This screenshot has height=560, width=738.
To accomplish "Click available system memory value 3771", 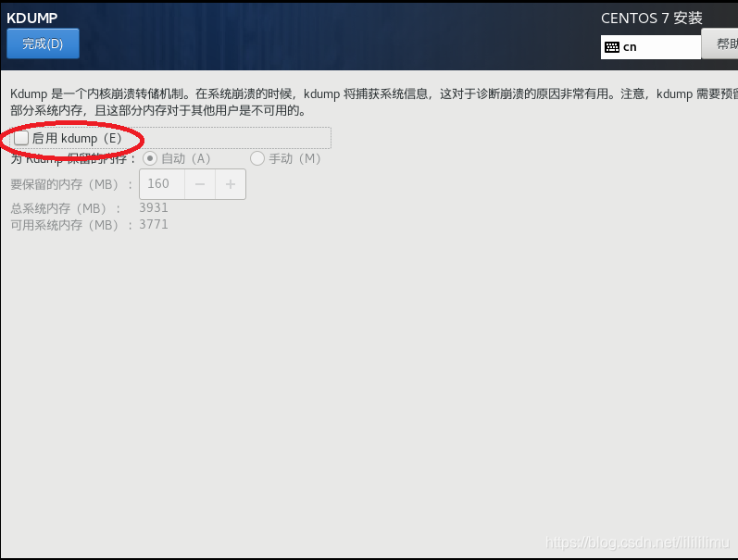I will pyautogui.click(x=154, y=225).
